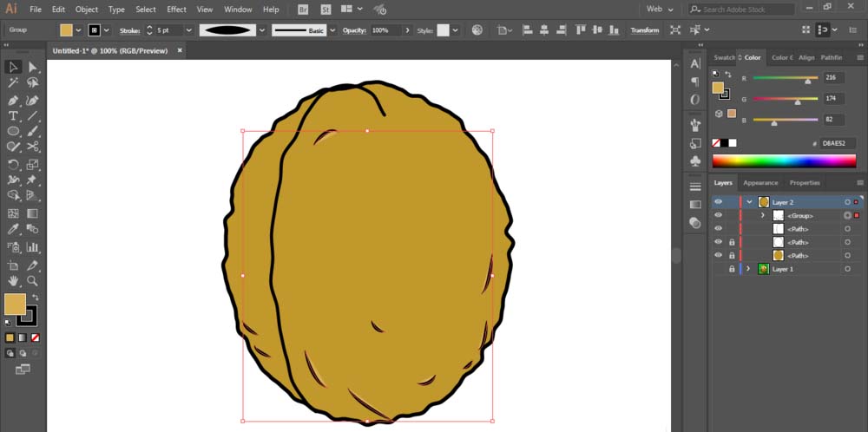Open the Web workspace switcher

tap(660, 9)
